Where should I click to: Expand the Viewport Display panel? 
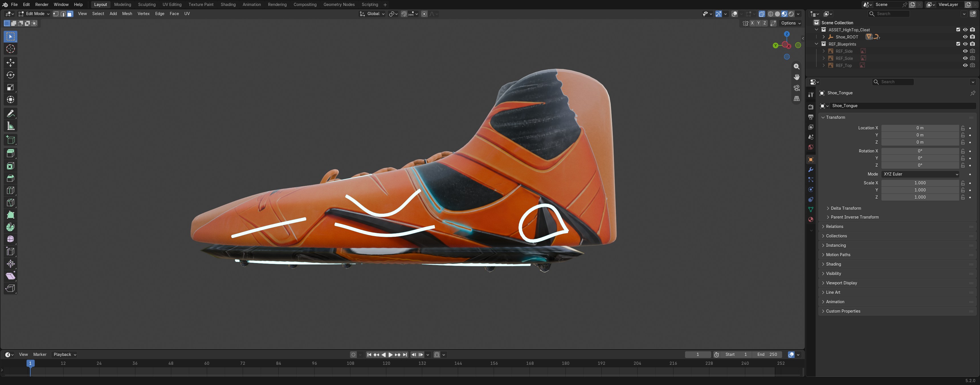pyautogui.click(x=841, y=283)
